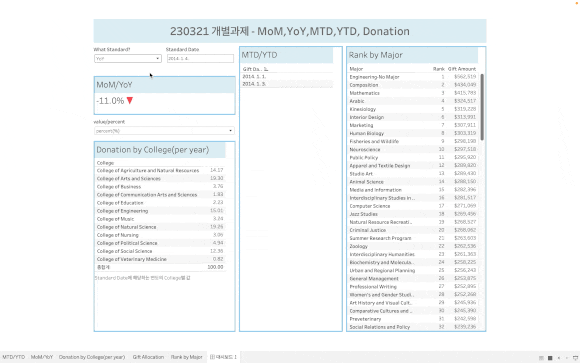Select the College of Nursing row

pos(160,235)
